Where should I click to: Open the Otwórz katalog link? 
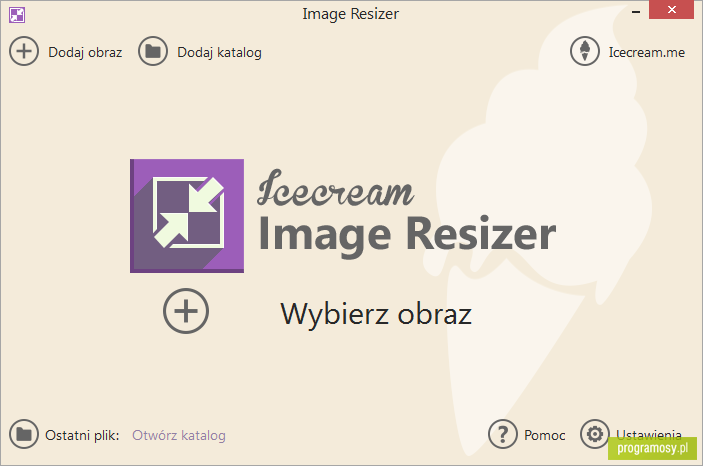tap(179, 436)
